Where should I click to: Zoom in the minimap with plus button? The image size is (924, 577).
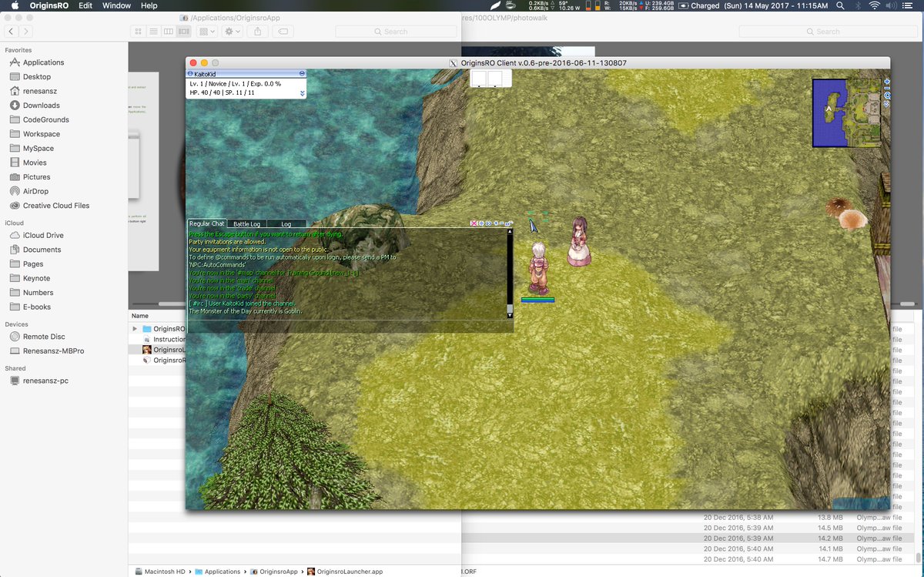pyautogui.click(x=887, y=82)
